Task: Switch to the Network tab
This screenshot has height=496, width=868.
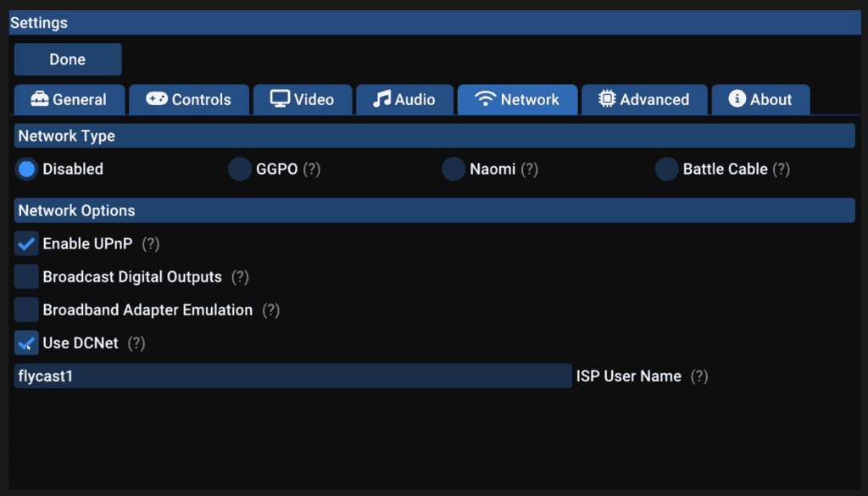Action: tap(518, 100)
